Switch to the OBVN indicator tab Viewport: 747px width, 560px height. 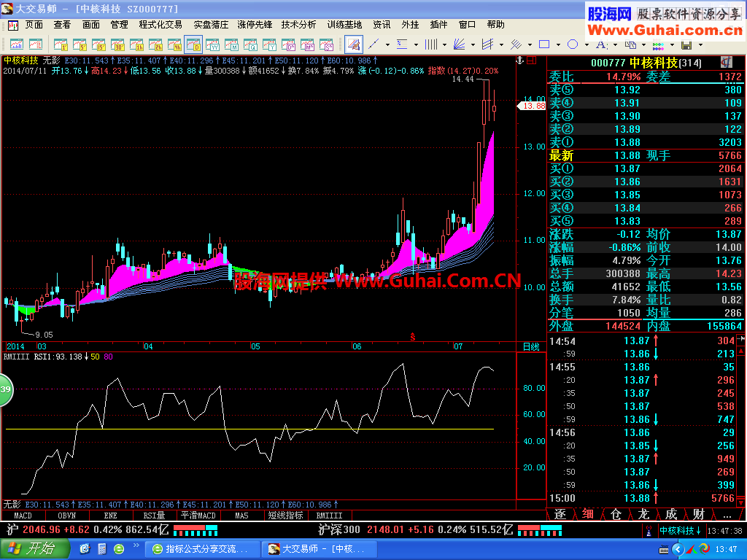coord(66,516)
